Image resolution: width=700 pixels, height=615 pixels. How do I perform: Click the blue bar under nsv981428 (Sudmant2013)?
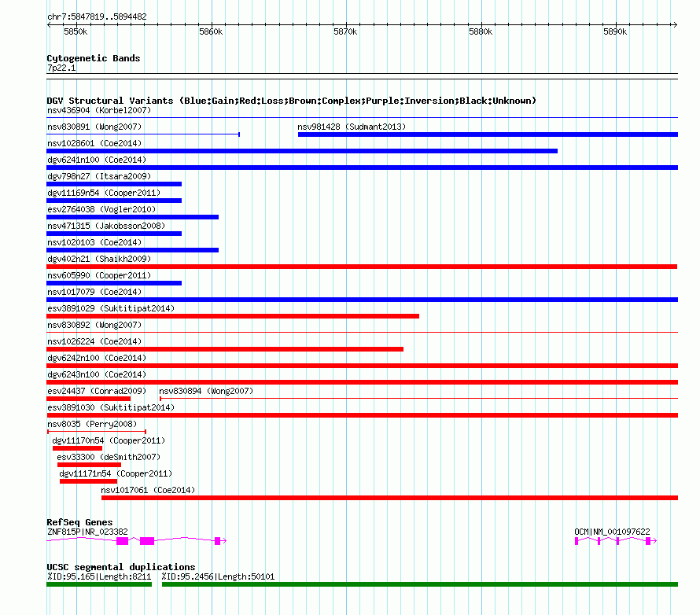(488, 134)
